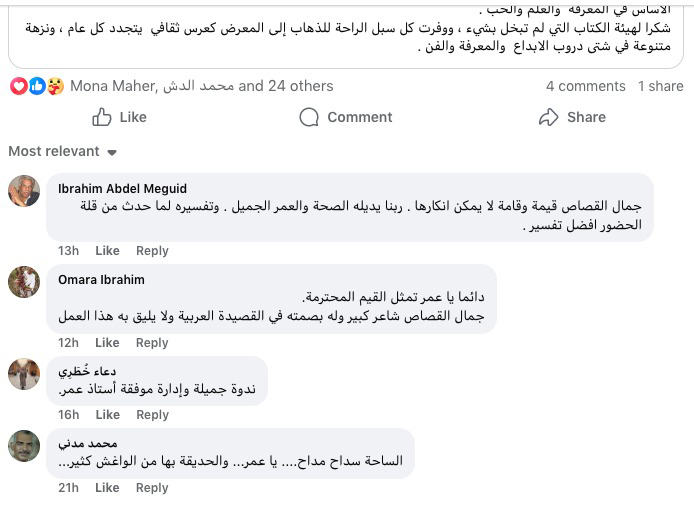Click محمد مدني's avatar

click(x=24, y=446)
